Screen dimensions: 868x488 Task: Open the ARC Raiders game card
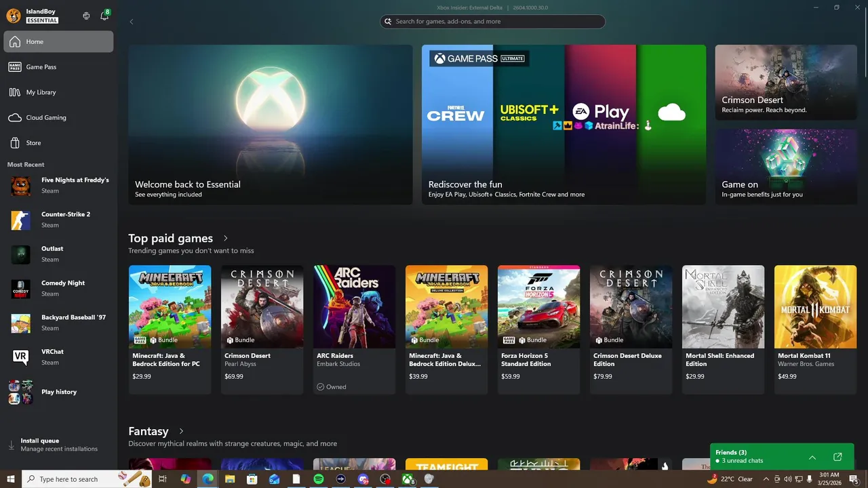(354, 329)
